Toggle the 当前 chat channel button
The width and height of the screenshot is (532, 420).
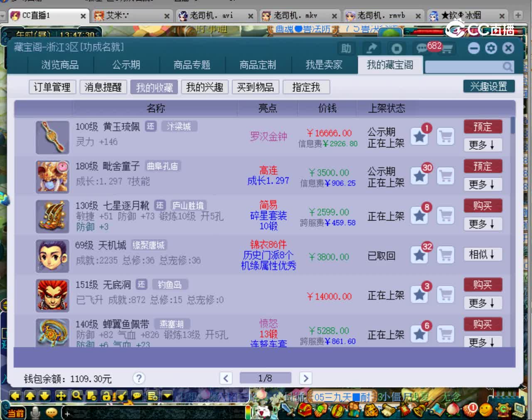click(x=16, y=413)
